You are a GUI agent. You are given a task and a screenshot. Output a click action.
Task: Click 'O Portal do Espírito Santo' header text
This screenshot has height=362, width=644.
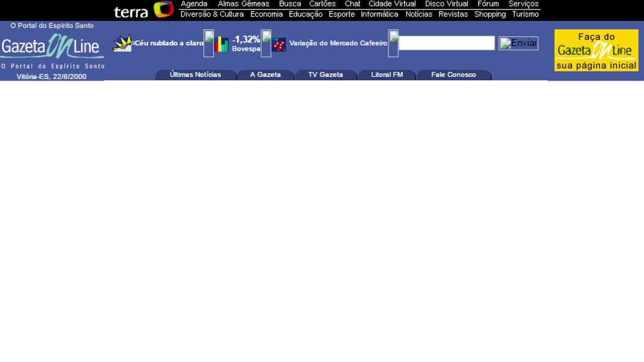pyautogui.click(x=52, y=26)
